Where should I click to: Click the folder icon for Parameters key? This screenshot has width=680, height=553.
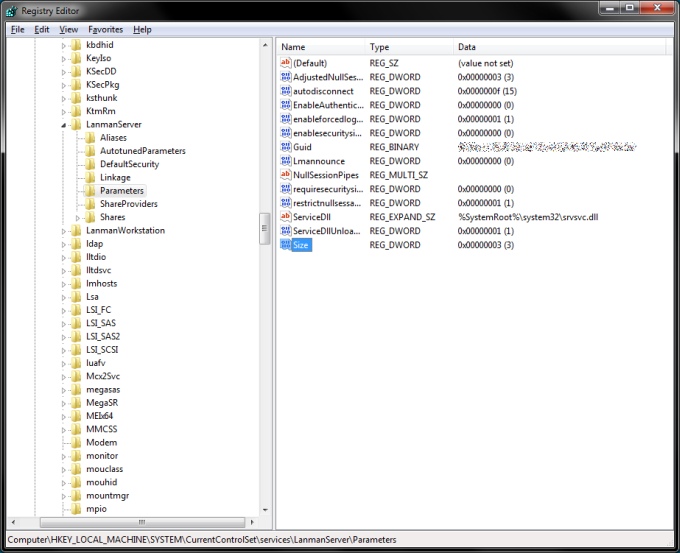(x=90, y=190)
